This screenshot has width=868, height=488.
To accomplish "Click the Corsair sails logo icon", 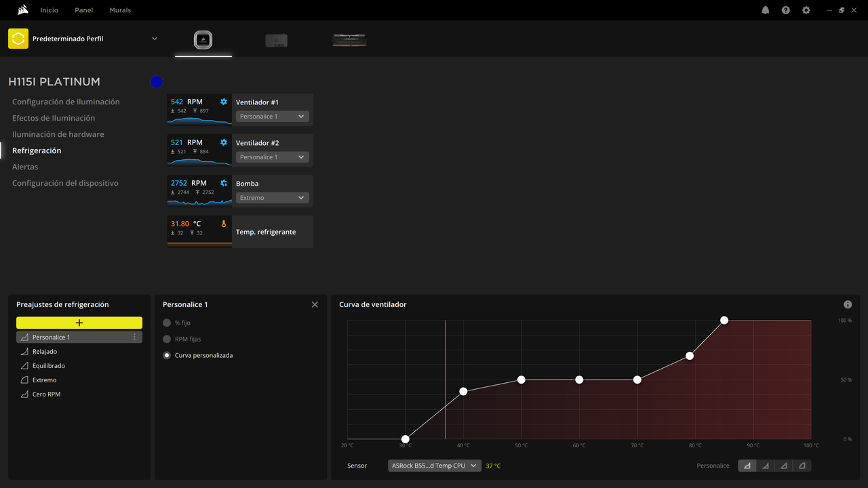I will pos(22,10).
